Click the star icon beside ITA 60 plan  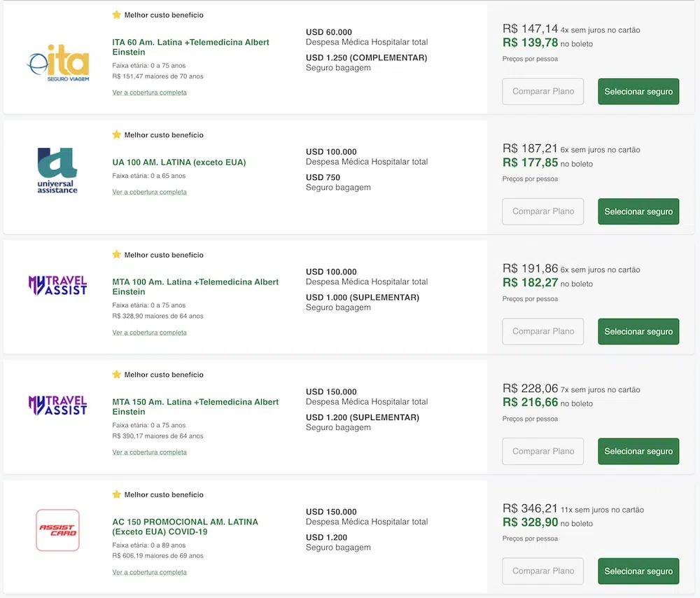coord(117,15)
